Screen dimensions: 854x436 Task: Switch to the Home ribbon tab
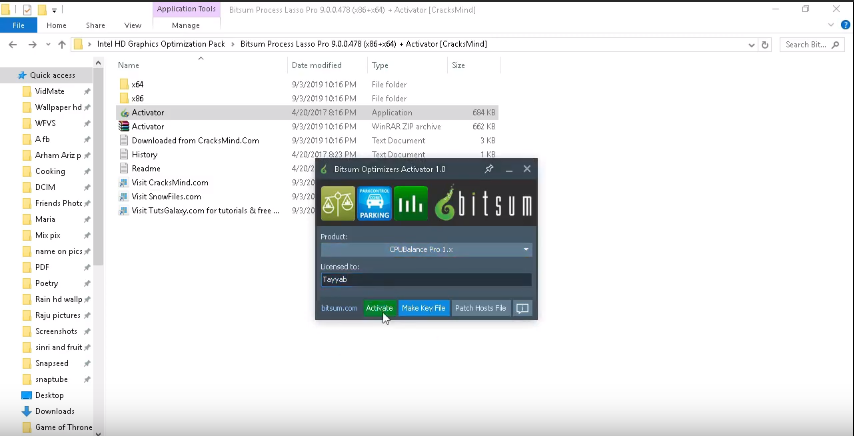coord(56,25)
